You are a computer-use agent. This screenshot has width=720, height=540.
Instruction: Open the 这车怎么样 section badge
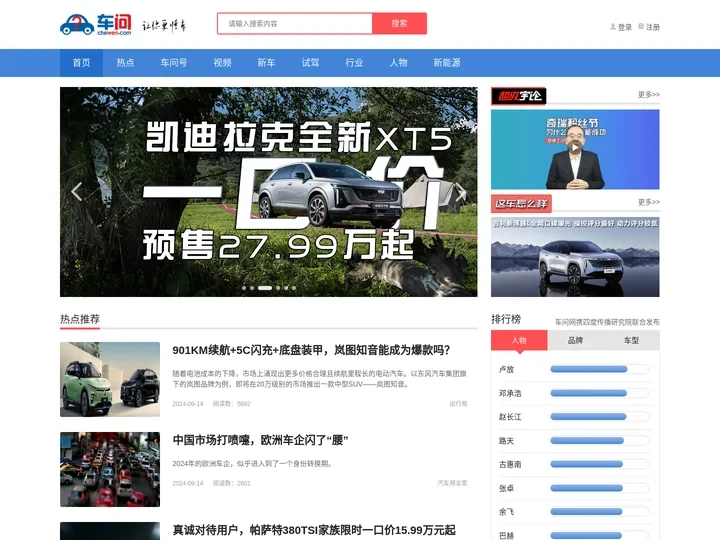pos(521,203)
